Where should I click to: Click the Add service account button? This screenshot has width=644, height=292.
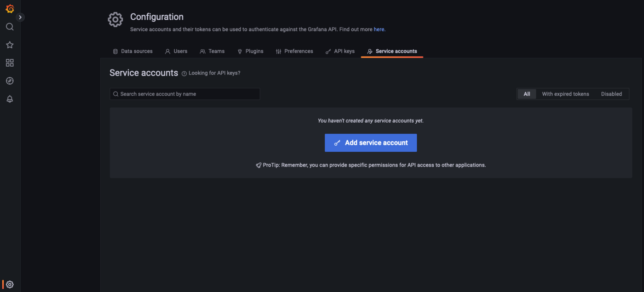(371, 143)
